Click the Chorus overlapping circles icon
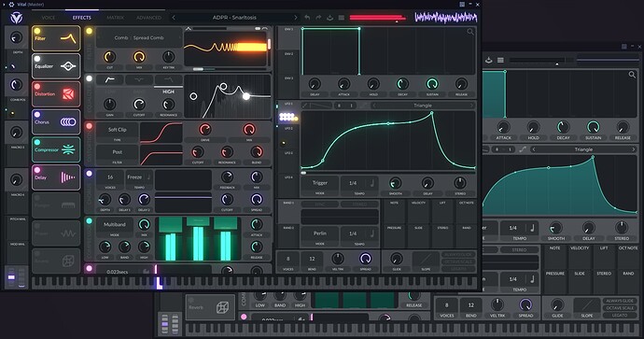Image resolution: width=644 pixels, height=339 pixels. (x=68, y=122)
